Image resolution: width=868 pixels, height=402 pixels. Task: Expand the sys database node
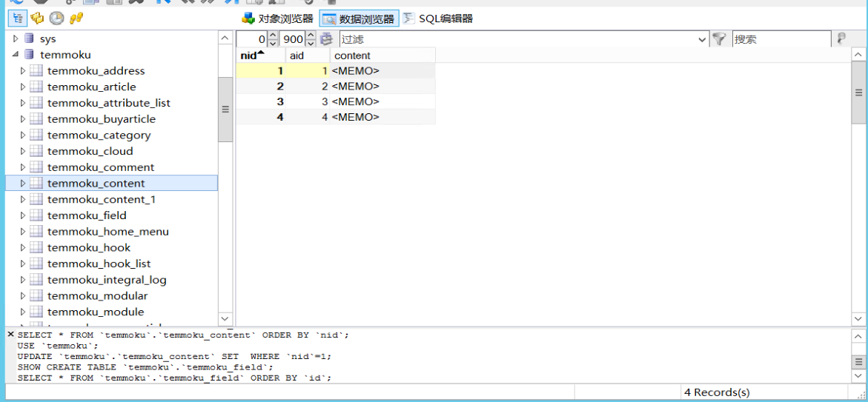pos(16,38)
